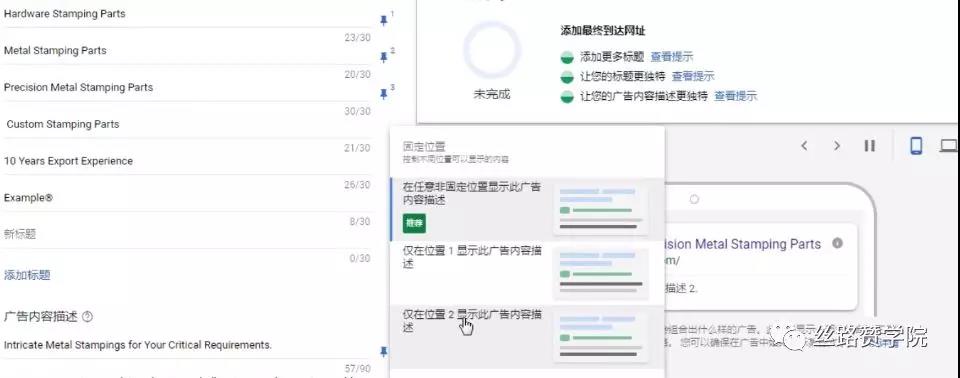
Task: Select 仅在位置 2 显示此广告内容描述 option
Action: tap(527, 337)
